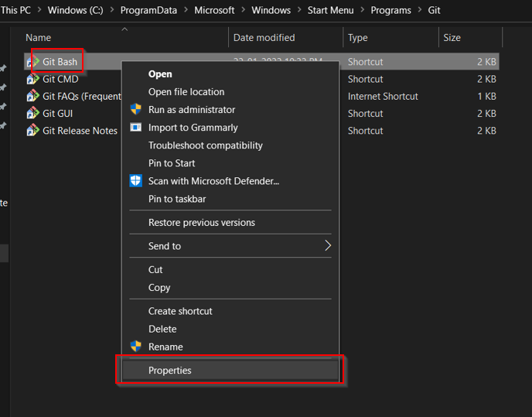532x417 pixels.
Task: Expand the chevron after Start Menu
Action: (x=362, y=10)
